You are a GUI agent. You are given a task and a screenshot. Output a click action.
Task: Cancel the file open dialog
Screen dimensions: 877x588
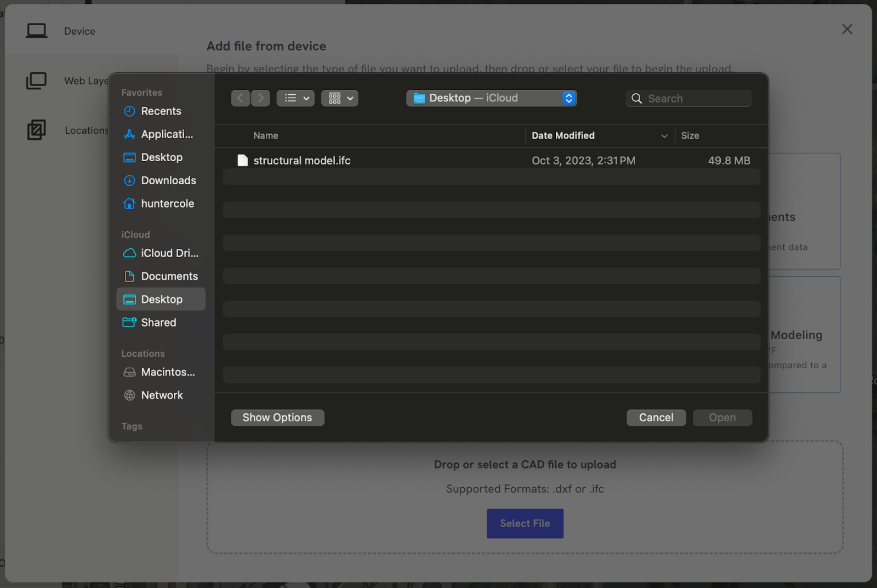[656, 418]
